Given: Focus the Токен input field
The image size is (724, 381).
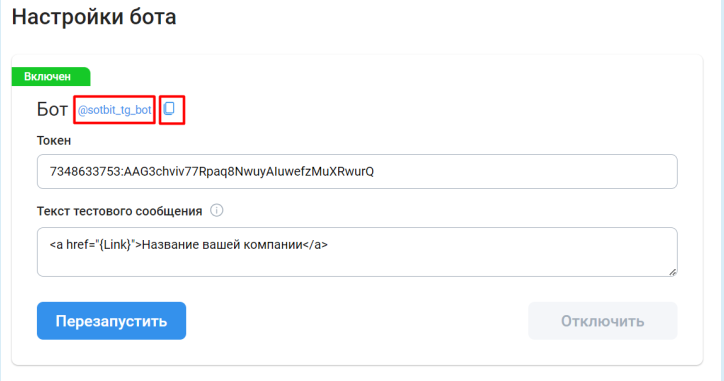Looking at the screenshot, I should pyautogui.click(x=357, y=171).
